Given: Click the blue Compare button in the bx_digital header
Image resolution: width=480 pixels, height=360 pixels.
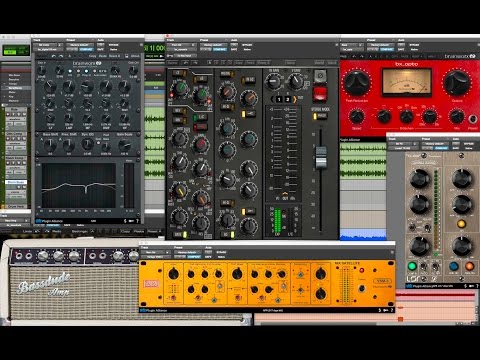Looking at the screenshot, I should [x=86, y=49].
